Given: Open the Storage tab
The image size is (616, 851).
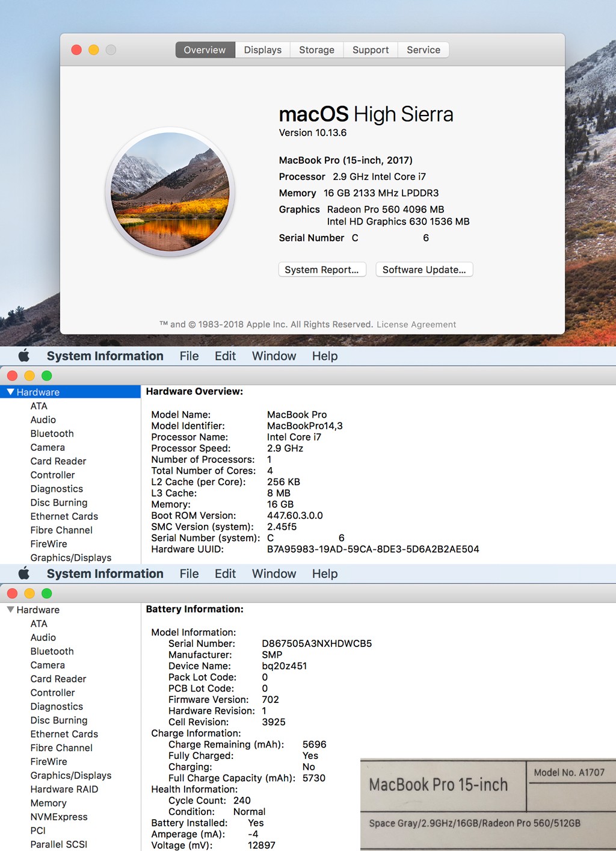Looking at the screenshot, I should click(x=316, y=50).
